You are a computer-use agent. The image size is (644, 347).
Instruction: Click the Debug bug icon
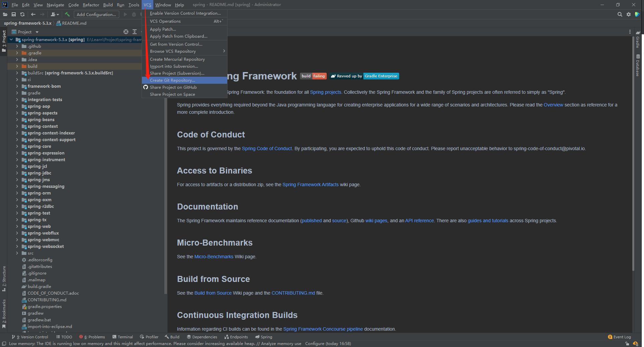point(134,14)
